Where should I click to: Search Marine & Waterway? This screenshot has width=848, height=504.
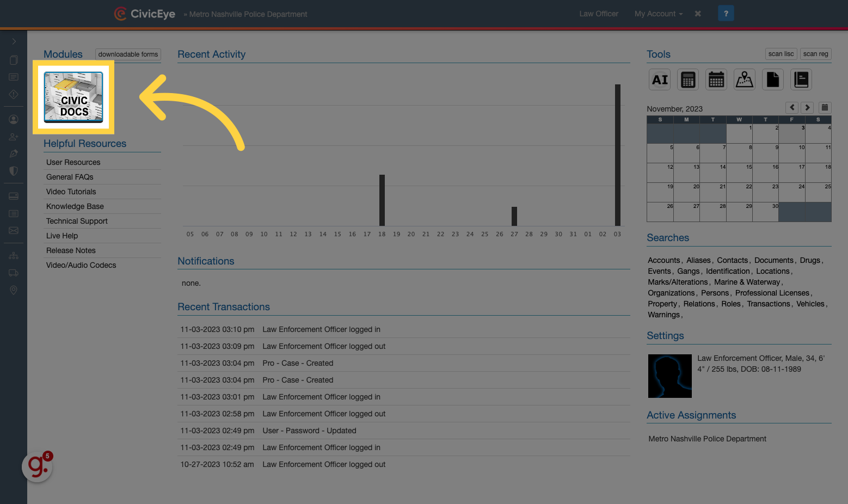(747, 282)
